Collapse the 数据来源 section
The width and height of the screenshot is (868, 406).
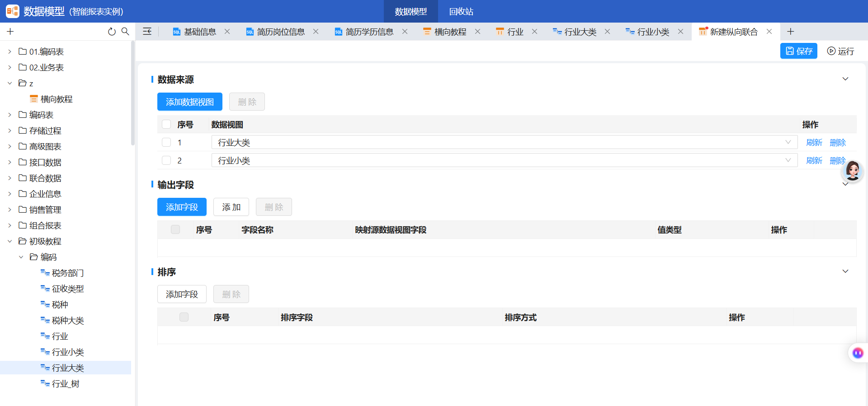845,79
